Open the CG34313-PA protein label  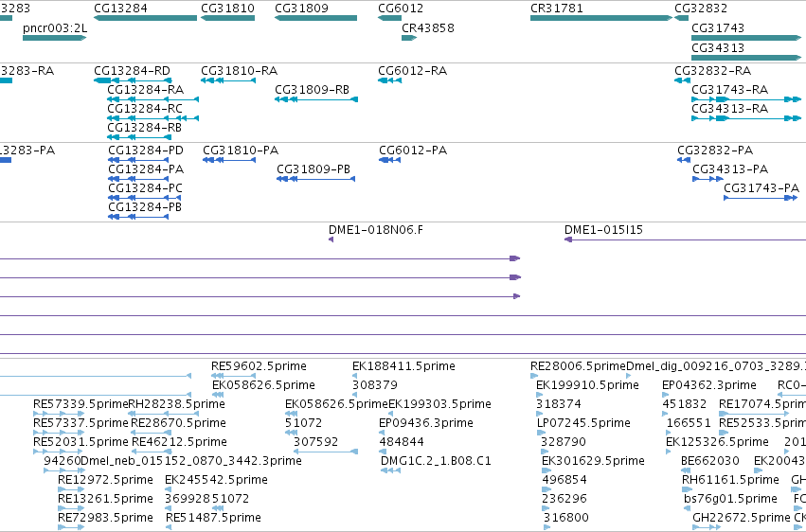[730, 168]
